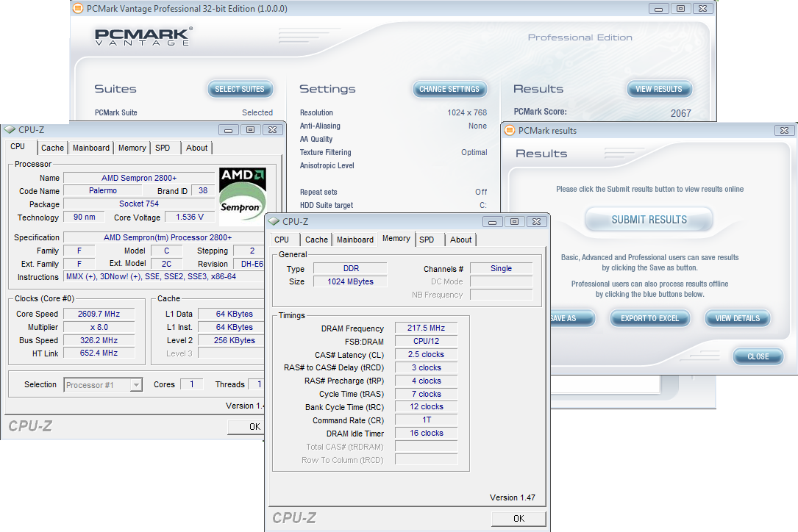798x532 pixels.
Task: Maximize the PCMark Vantage window
Action: pyautogui.click(x=680, y=9)
